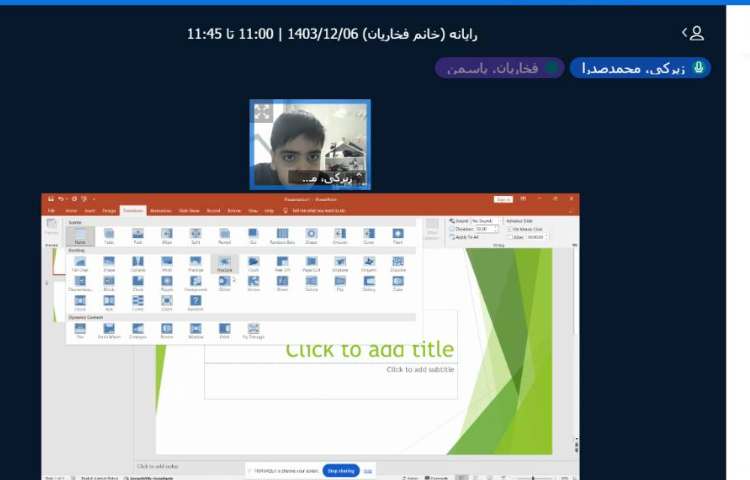Apply the Curtains transition
This screenshot has height=480, width=750.
(138, 263)
